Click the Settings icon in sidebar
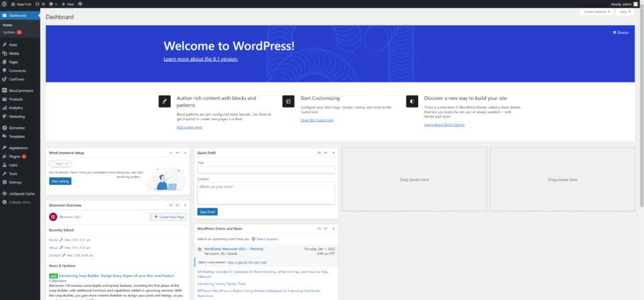644x300 pixels. (4, 182)
